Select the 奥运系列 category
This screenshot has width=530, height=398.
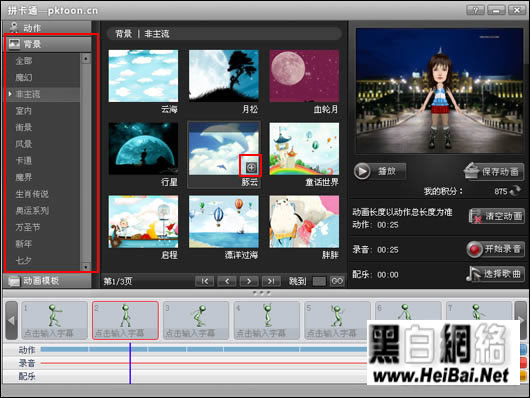32,211
